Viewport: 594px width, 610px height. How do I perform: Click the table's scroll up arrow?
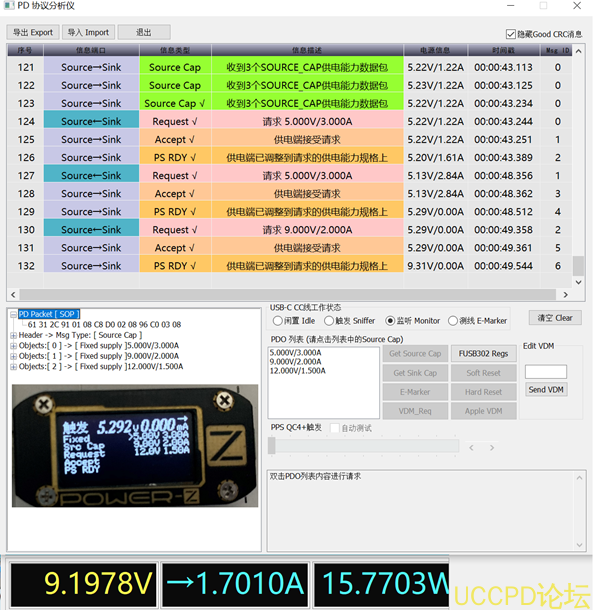tap(578, 51)
